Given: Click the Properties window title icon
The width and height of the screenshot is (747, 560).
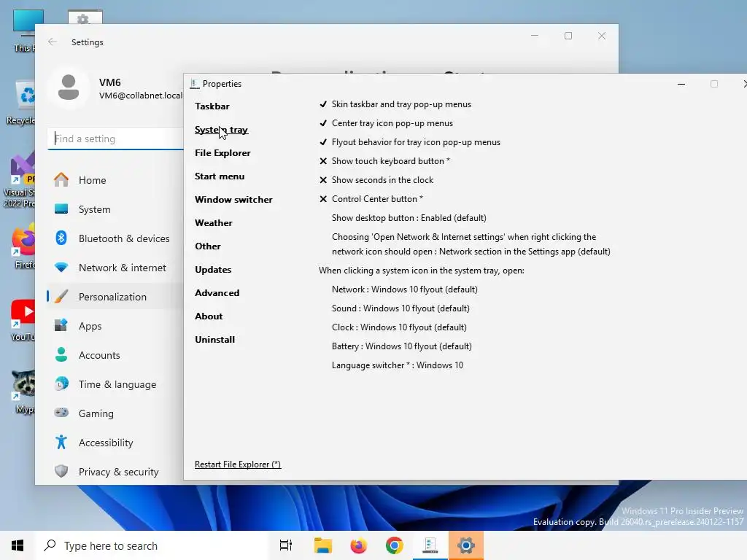Looking at the screenshot, I should (194, 84).
